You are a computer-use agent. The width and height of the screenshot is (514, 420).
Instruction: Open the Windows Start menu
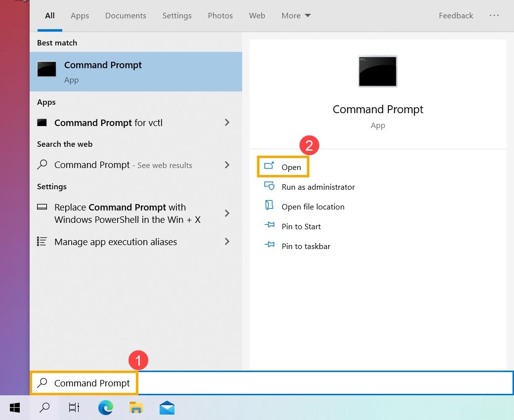(x=15, y=408)
